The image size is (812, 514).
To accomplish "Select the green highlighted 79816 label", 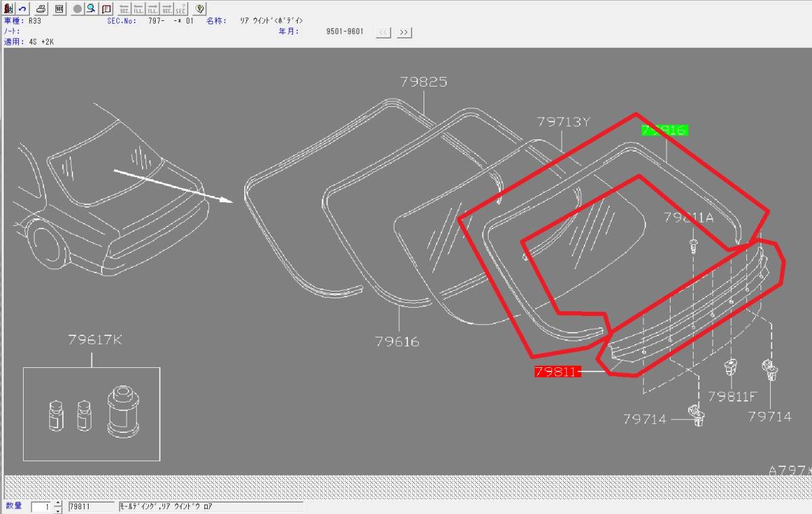I will pos(664,131).
